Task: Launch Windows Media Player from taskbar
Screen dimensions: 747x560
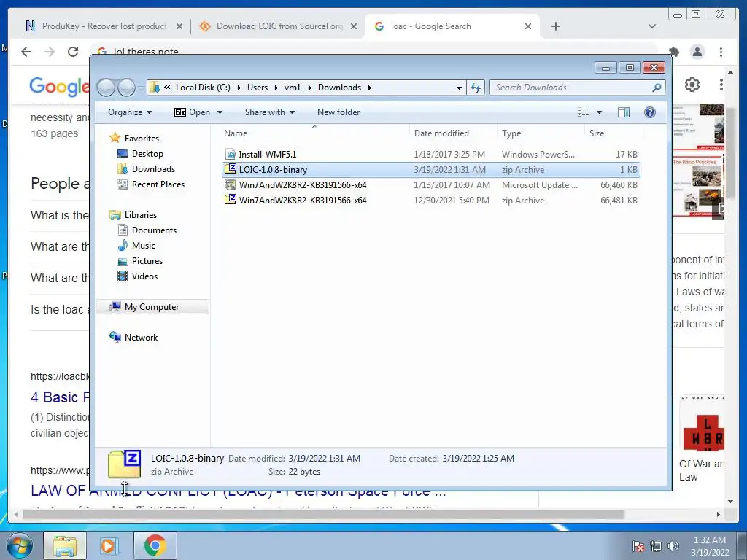Action: pos(108,546)
